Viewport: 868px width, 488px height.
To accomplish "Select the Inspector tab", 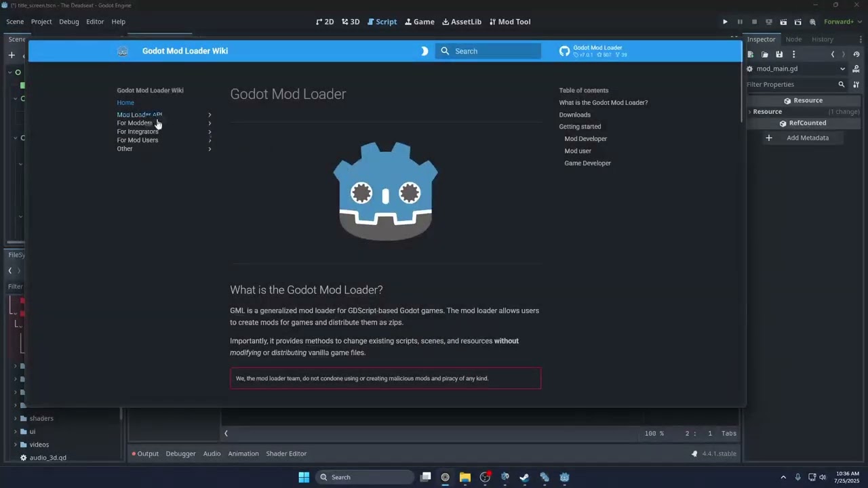I will (x=761, y=39).
